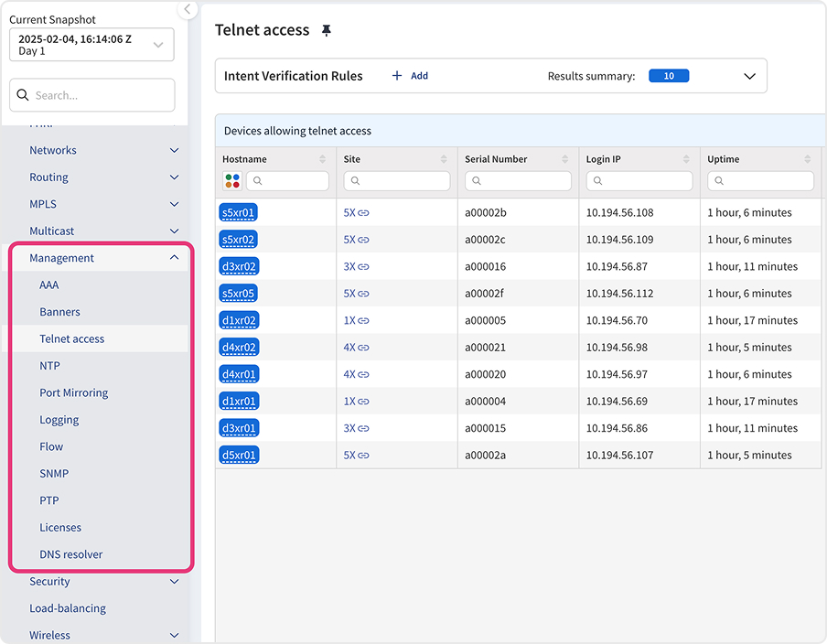Click the results summary badge showing 10

click(x=669, y=76)
